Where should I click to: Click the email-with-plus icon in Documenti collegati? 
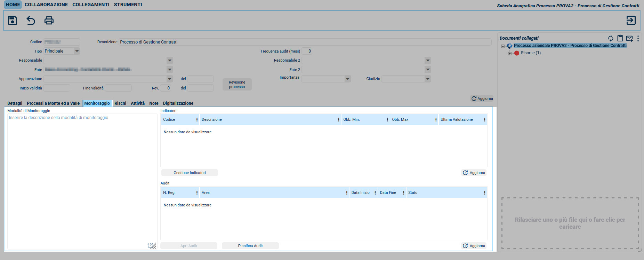[x=629, y=38]
